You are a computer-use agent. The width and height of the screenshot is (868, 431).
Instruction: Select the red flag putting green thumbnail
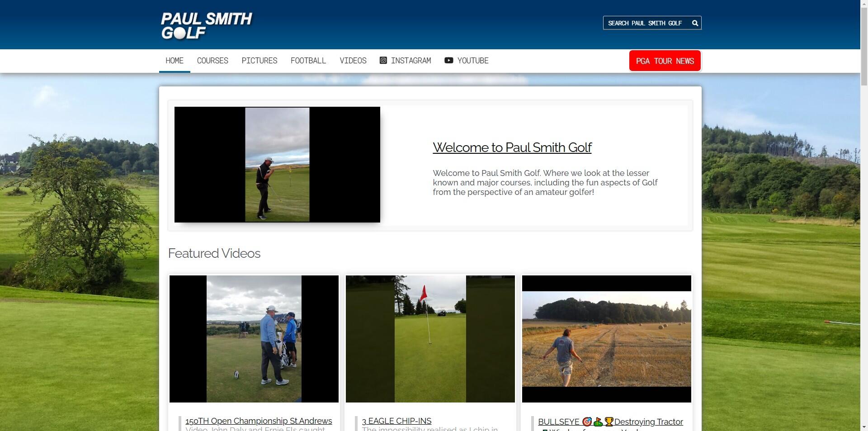(x=430, y=339)
